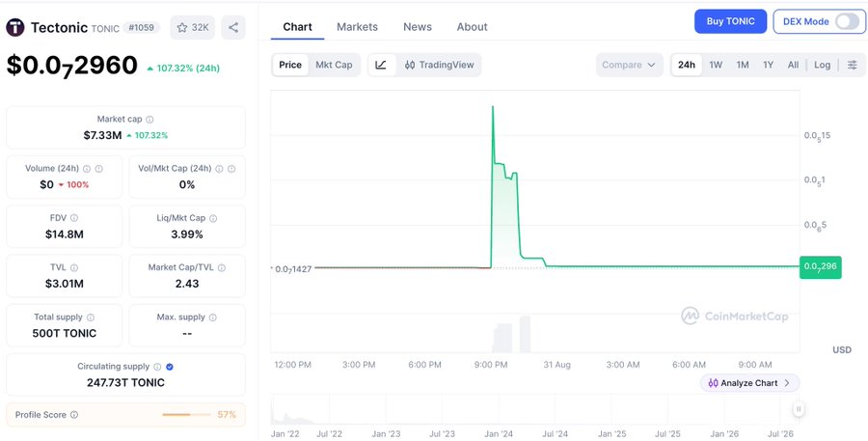Viewport: 868px width, 441px height.
Task: Open the Compare dropdown
Action: (x=629, y=65)
